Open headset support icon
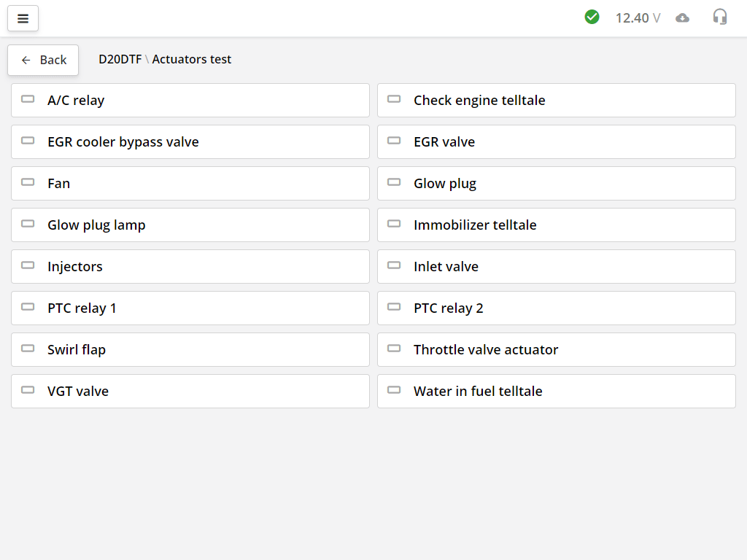Image resolution: width=747 pixels, height=560 pixels. 719,17
